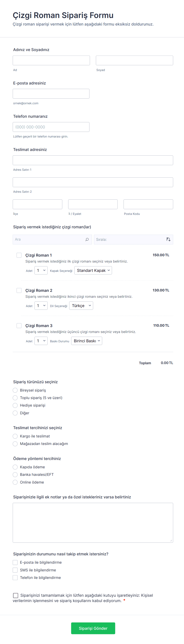Click the search magnifier icon
This screenshot has height=644, width=184.
click(x=87, y=240)
